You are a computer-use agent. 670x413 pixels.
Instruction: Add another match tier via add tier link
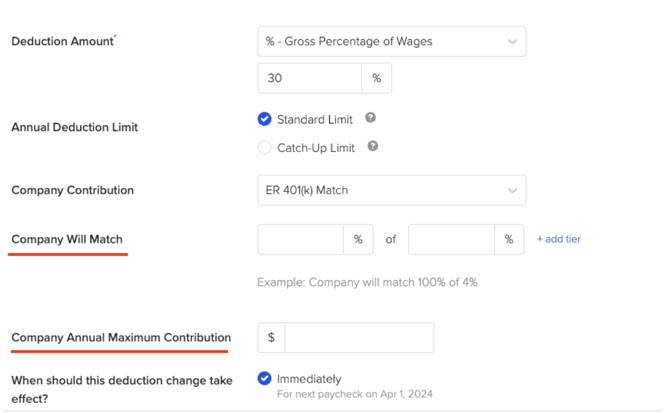click(559, 239)
